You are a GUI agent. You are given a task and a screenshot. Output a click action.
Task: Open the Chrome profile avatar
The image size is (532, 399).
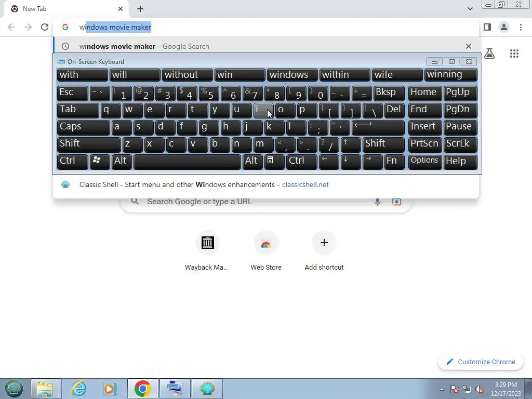(x=504, y=27)
